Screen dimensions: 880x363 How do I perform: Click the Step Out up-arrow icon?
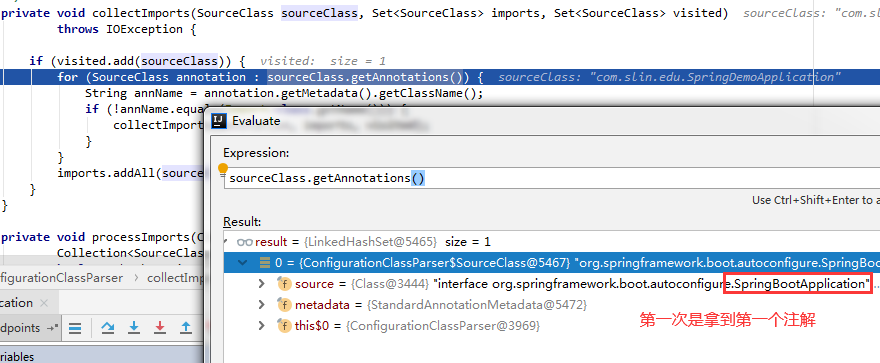(185, 328)
